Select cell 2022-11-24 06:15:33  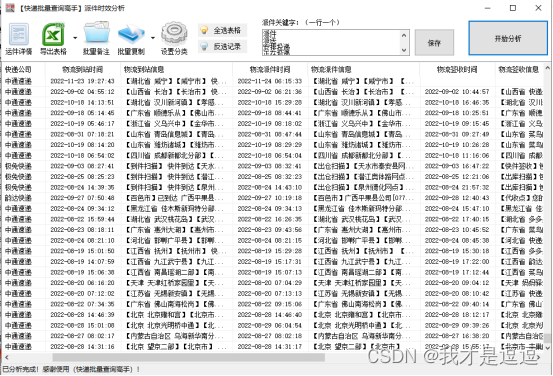point(270,81)
